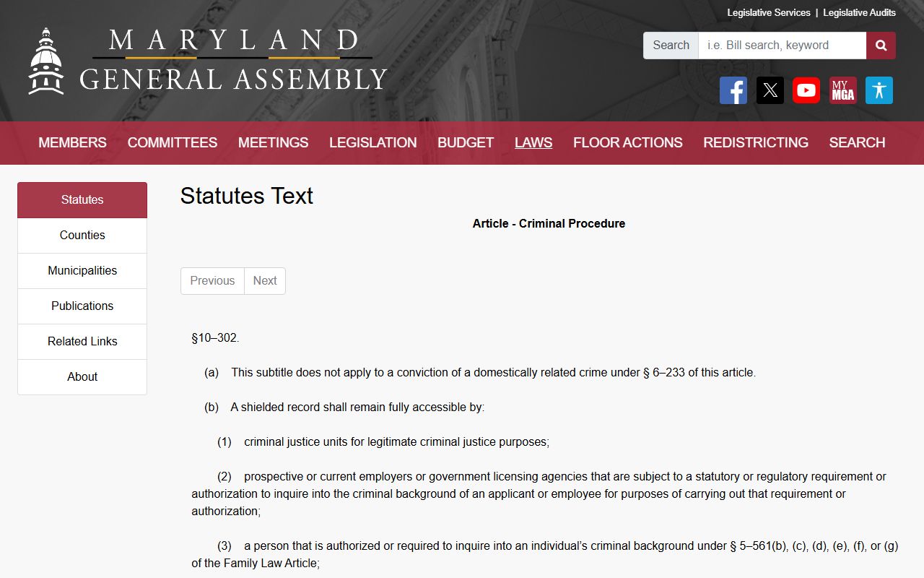Click the item about prospective or current employers
The width and height of the screenshot is (924, 578).
pyautogui.click(x=539, y=494)
